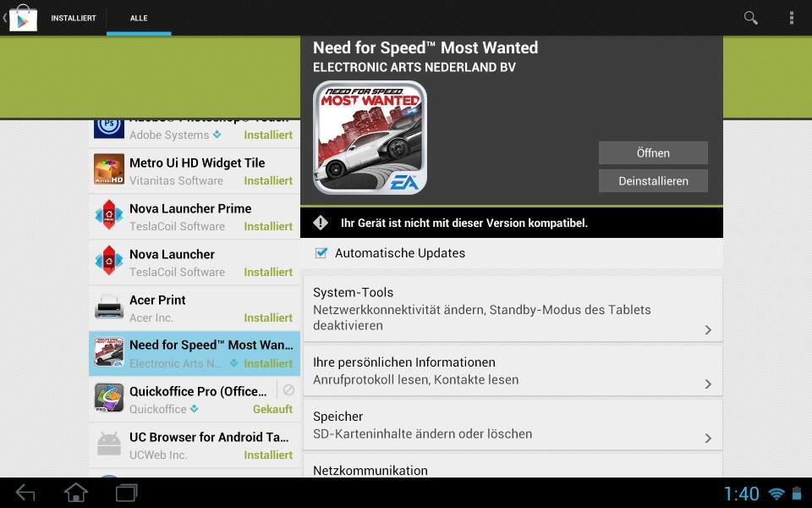
Task: Tap the Nova Launcher app icon
Action: coord(109,260)
